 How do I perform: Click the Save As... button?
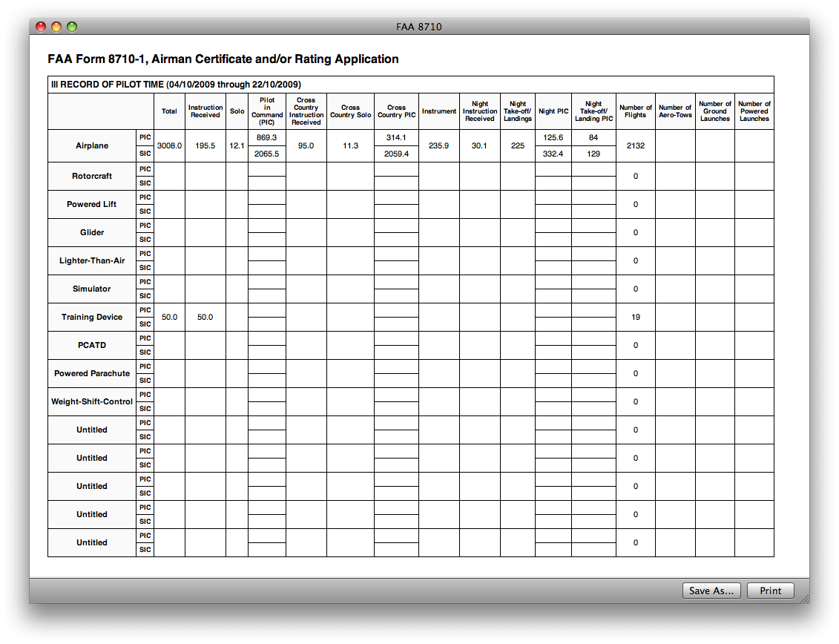click(711, 591)
